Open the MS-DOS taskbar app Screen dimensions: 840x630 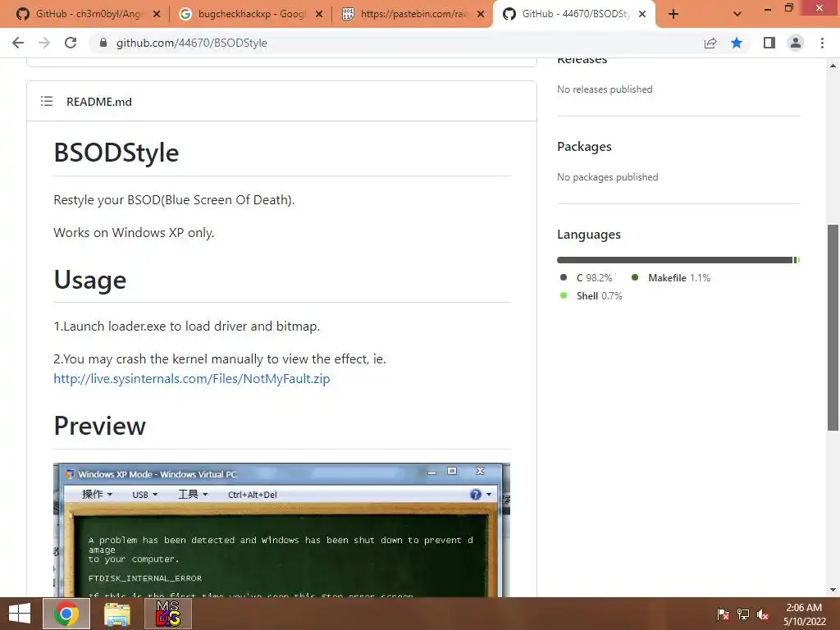click(168, 614)
